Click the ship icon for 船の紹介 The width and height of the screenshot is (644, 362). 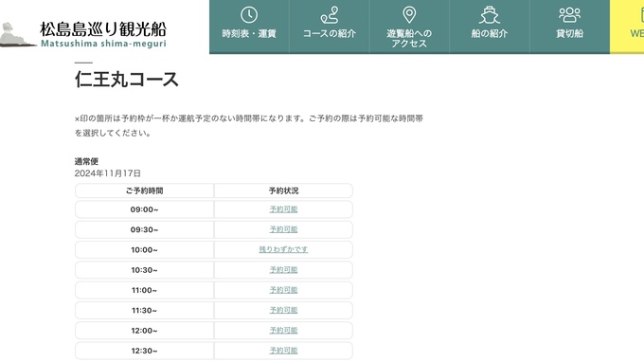(490, 15)
